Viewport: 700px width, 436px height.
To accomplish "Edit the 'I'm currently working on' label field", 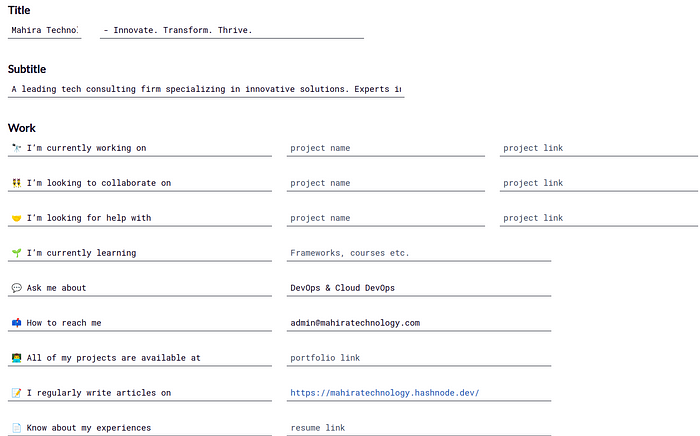I will click(140, 148).
